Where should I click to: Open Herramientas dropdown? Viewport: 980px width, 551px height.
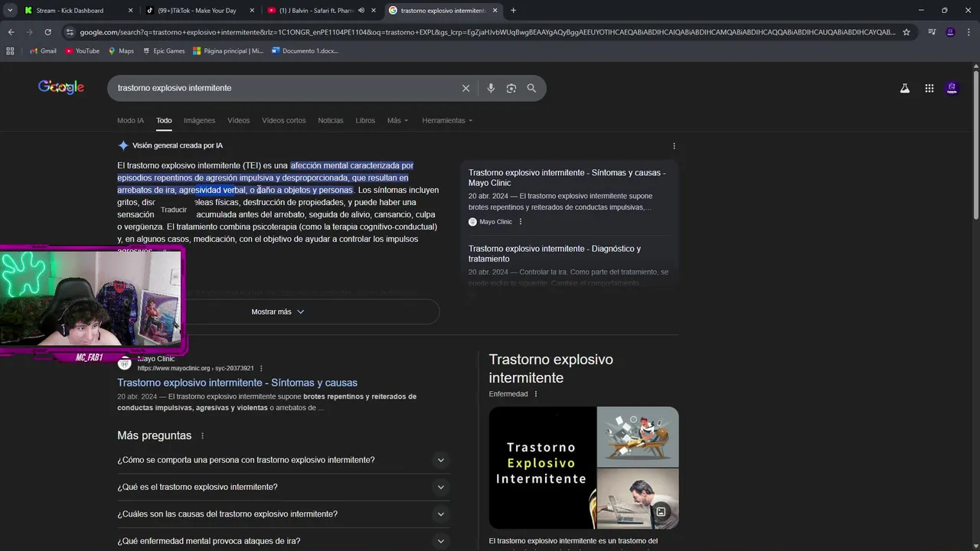pyautogui.click(x=447, y=120)
